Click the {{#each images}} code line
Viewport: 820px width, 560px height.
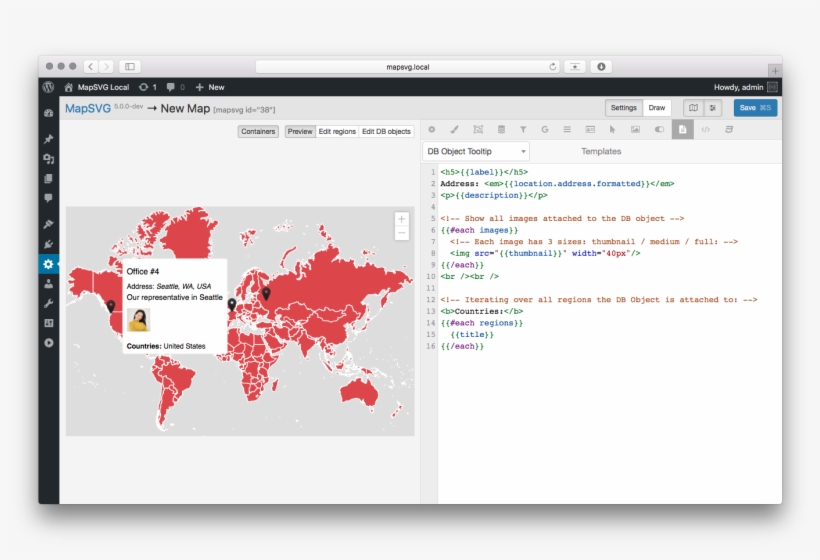point(479,230)
